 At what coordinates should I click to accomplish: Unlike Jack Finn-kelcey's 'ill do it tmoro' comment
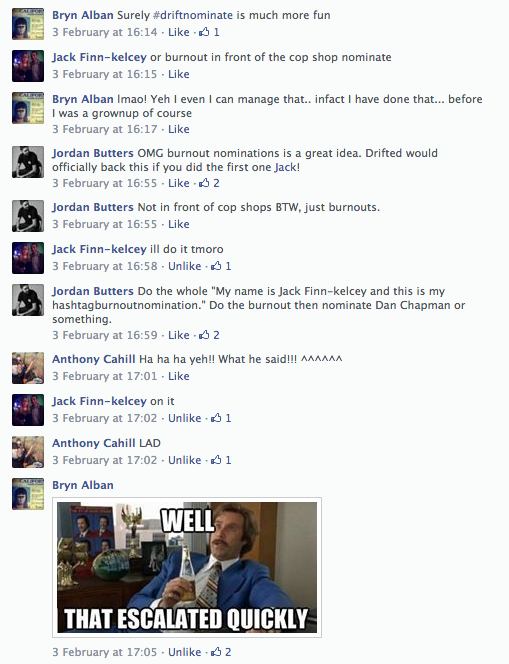click(x=185, y=266)
